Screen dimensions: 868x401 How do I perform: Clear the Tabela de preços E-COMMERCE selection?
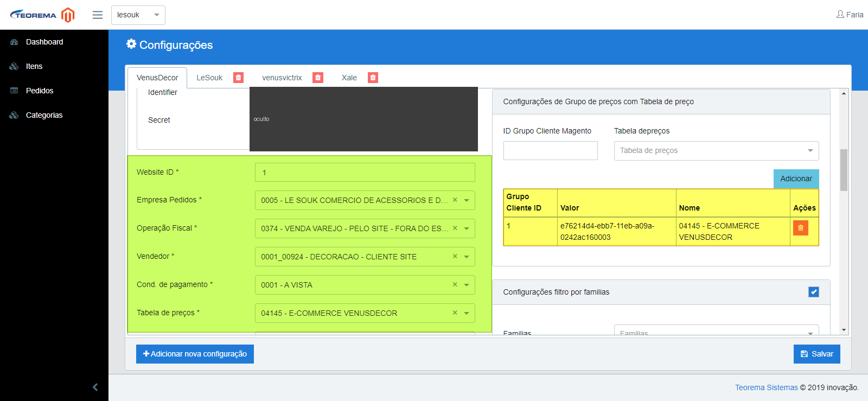point(455,313)
